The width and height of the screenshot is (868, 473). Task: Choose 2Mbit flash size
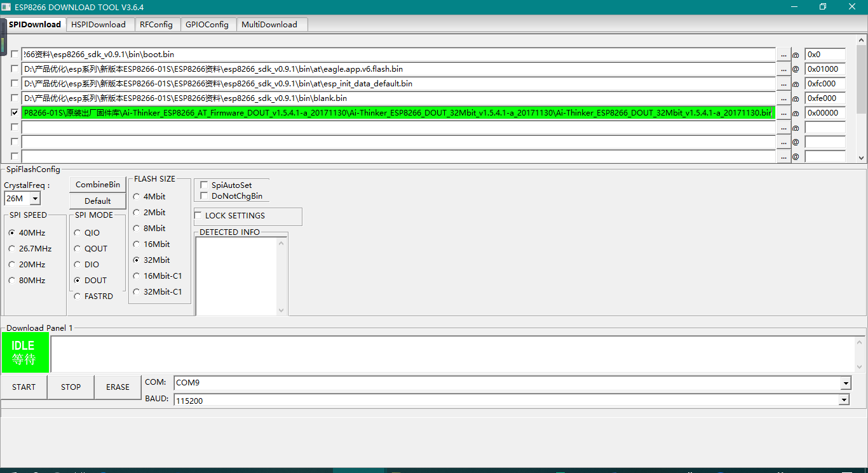[x=137, y=213]
